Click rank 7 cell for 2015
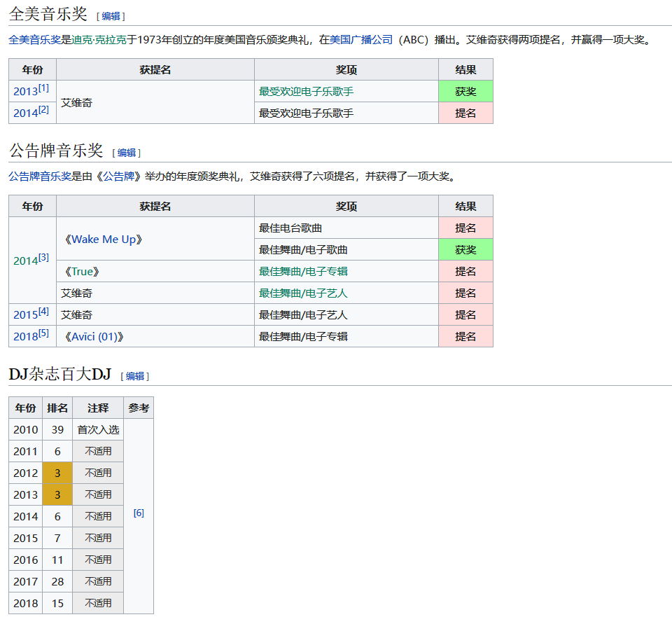 [57, 539]
